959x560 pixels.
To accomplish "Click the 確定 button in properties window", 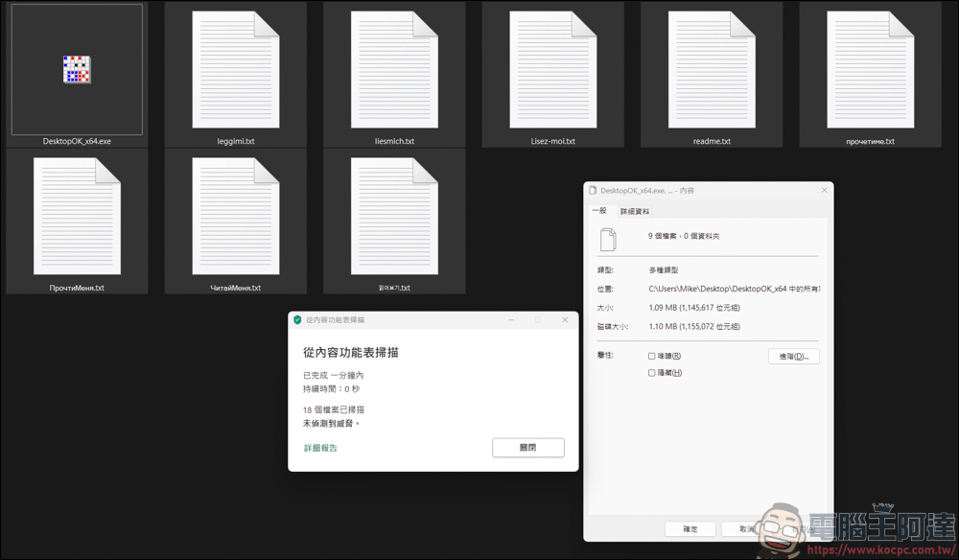I will pyautogui.click(x=690, y=528).
